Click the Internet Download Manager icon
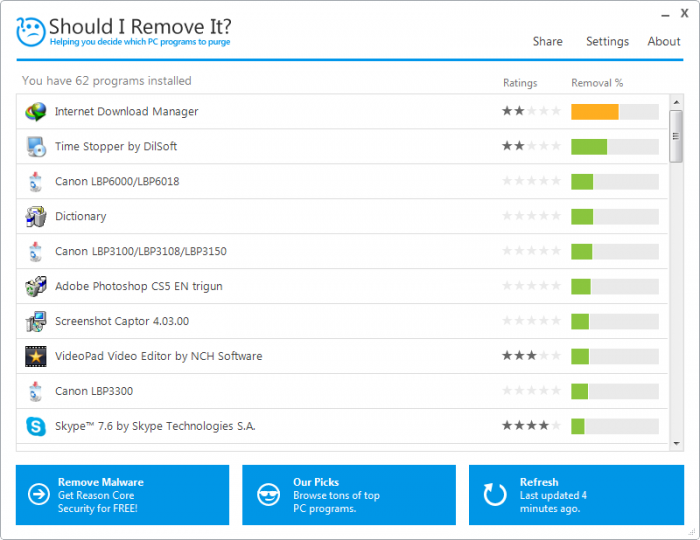 (x=36, y=112)
